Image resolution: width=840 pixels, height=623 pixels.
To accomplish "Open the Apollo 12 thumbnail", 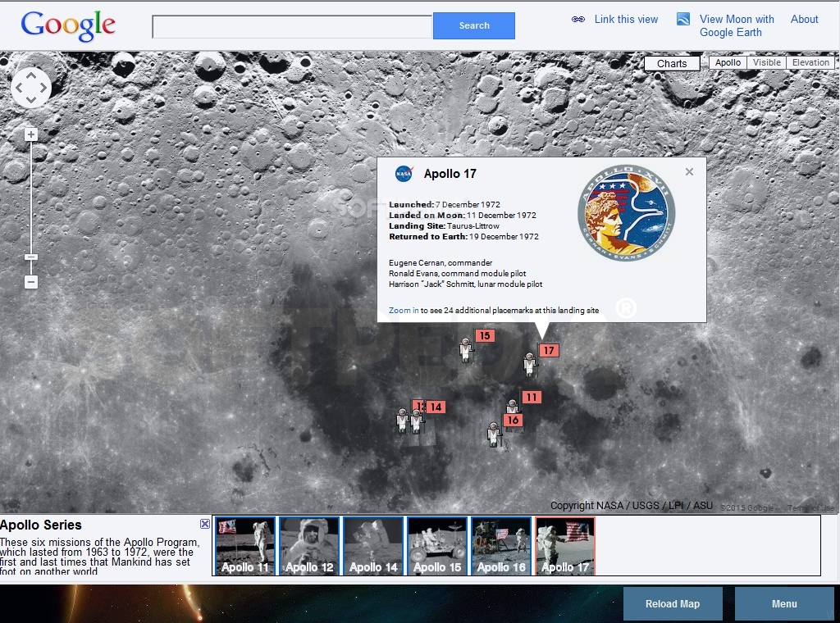I will [x=309, y=546].
